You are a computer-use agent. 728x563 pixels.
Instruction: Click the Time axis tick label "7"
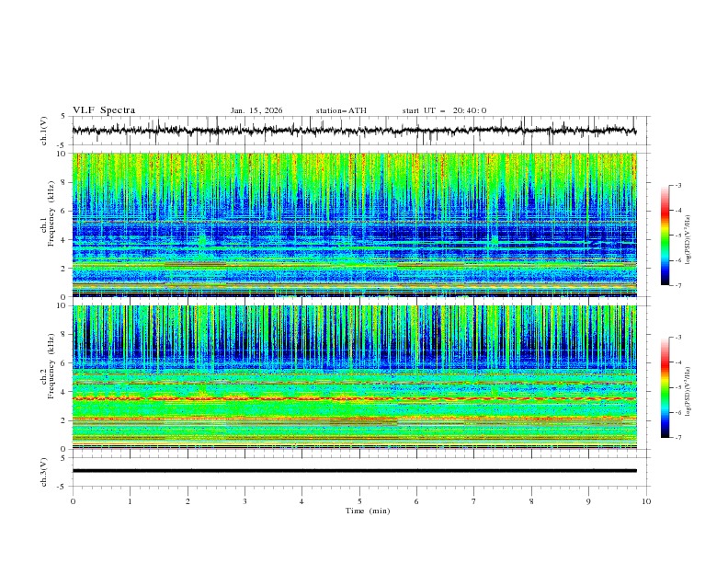[474, 501]
